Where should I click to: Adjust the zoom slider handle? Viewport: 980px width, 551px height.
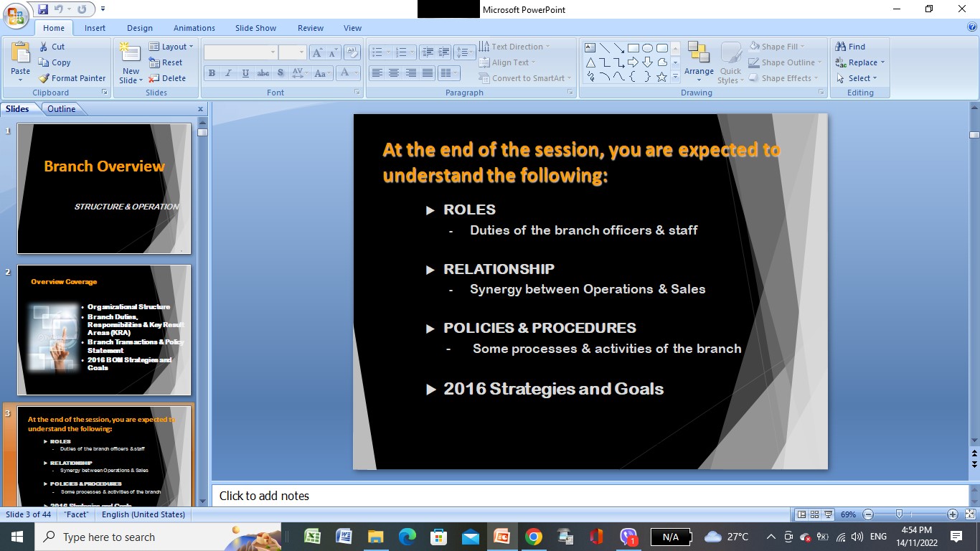(x=899, y=514)
